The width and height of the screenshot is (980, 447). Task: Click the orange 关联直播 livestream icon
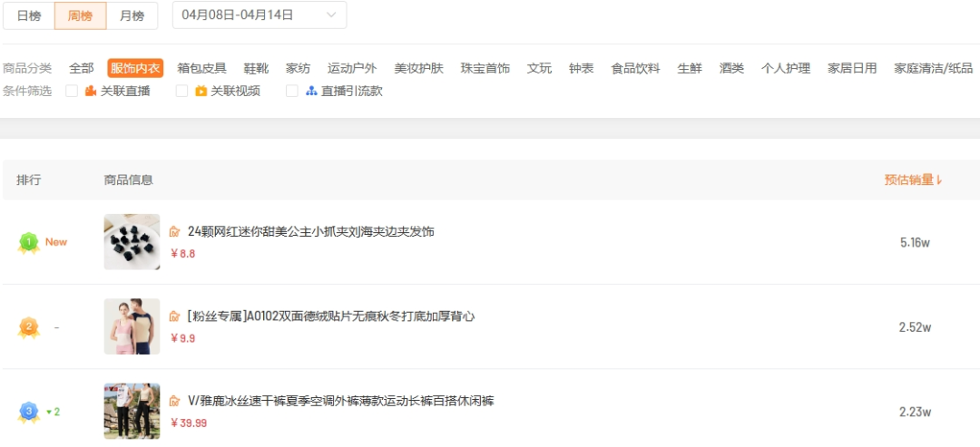[91, 91]
